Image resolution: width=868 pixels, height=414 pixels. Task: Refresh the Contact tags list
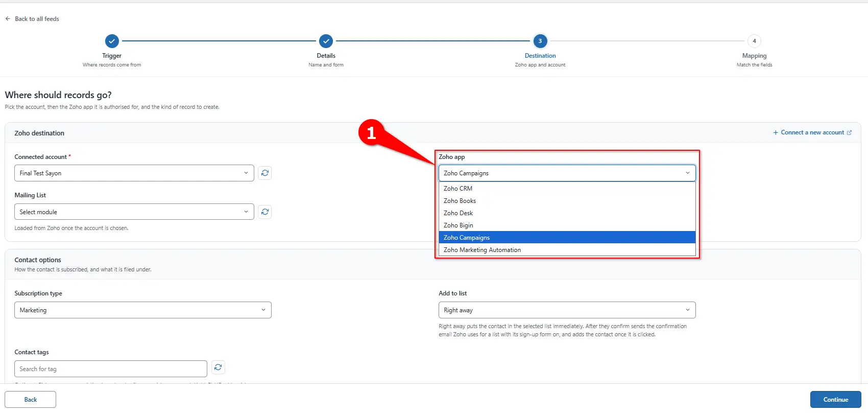click(218, 367)
